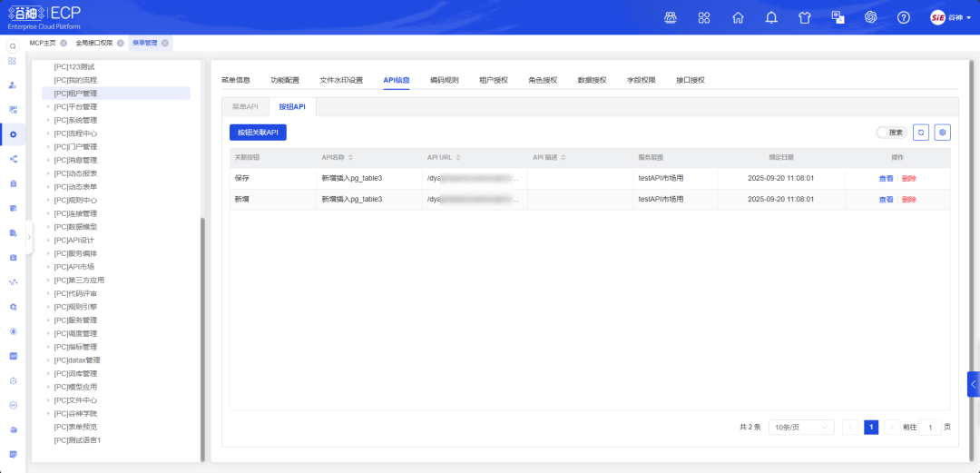This screenshot has height=473, width=980.
Task: Open the home icon in header
Action: click(738, 17)
